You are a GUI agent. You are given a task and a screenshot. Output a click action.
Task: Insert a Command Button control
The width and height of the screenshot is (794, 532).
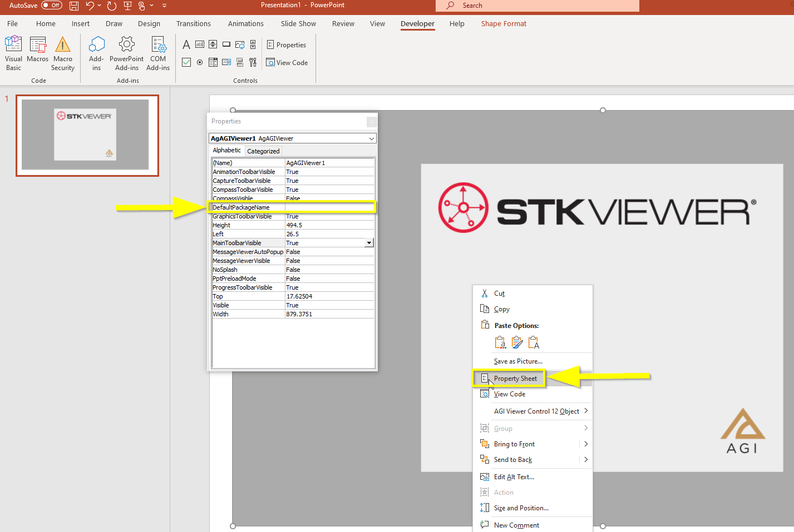tap(226, 44)
